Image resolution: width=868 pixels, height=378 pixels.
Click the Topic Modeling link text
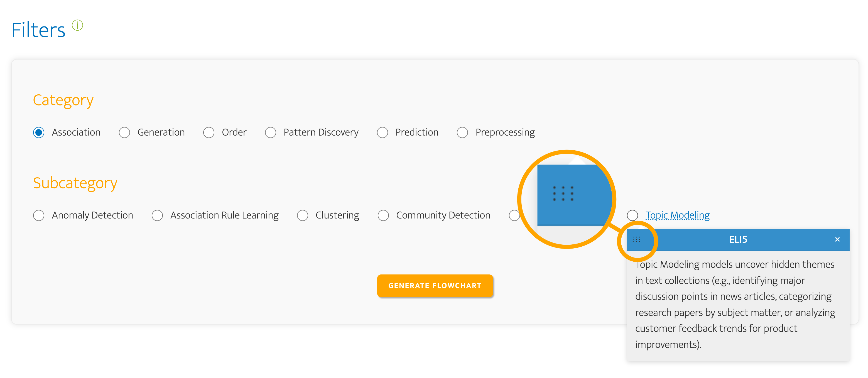tap(677, 215)
